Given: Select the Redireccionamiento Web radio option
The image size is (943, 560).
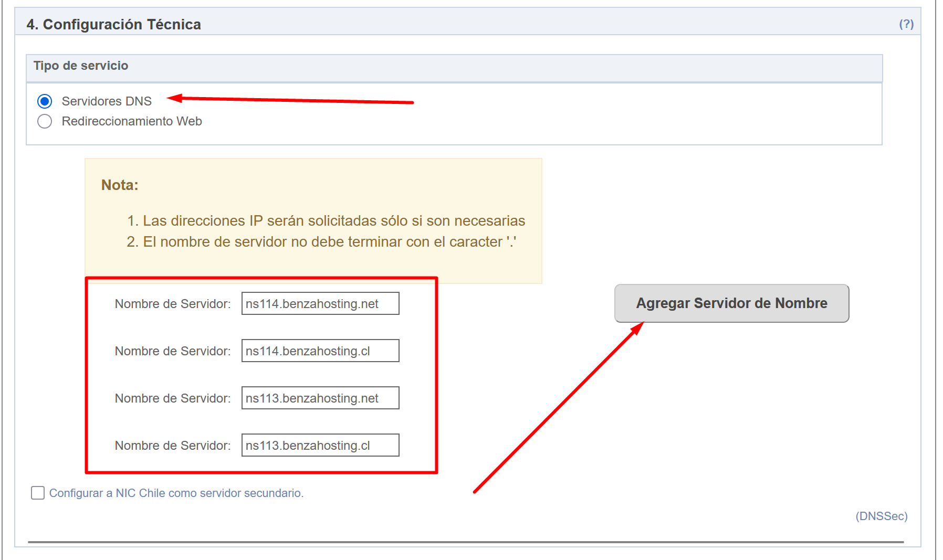Looking at the screenshot, I should pos(45,121).
